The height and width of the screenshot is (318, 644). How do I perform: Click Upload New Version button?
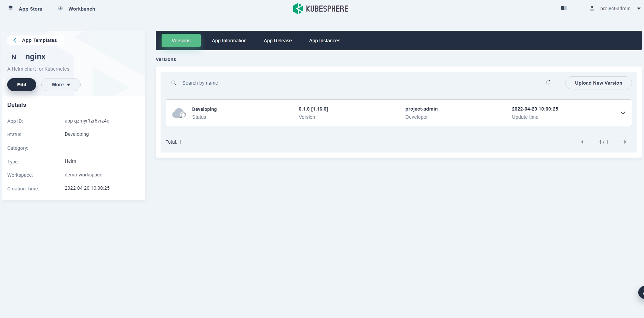[x=598, y=83]
